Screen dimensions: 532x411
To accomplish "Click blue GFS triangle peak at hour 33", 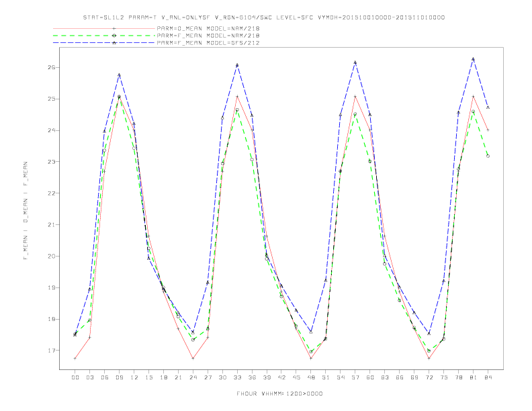I will 237,65.
